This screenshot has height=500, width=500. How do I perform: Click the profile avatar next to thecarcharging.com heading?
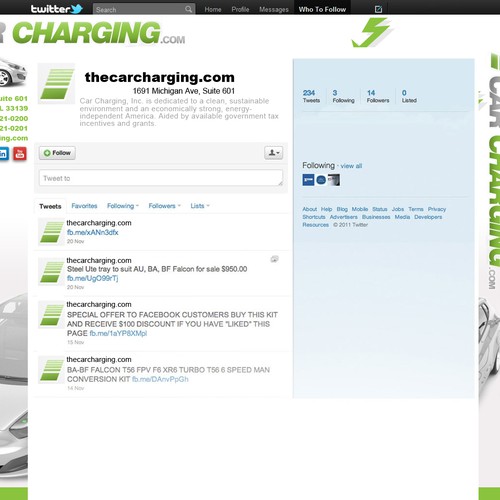[x=56, y=84]
